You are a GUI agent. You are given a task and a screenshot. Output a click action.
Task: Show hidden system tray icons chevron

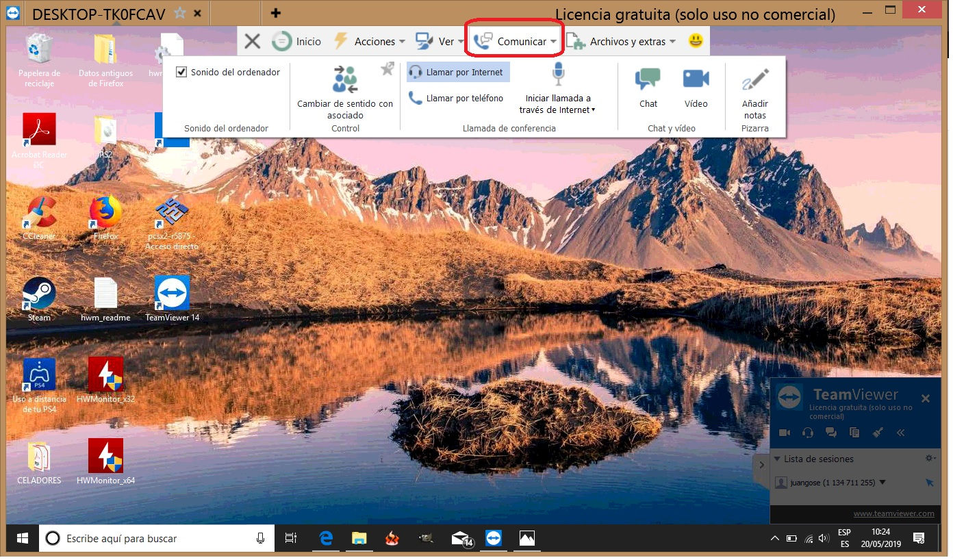click(x=775, y=539)
